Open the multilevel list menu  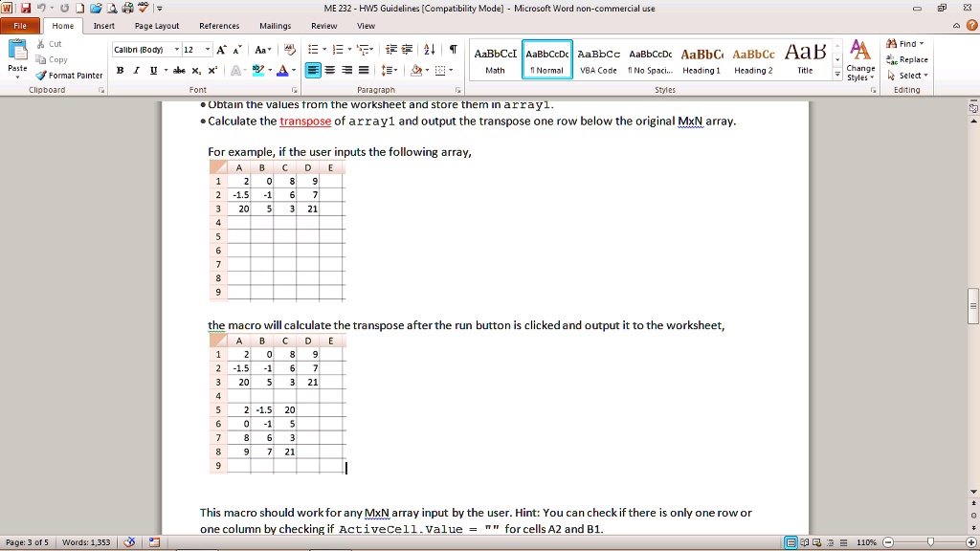[x=365, y=50]
